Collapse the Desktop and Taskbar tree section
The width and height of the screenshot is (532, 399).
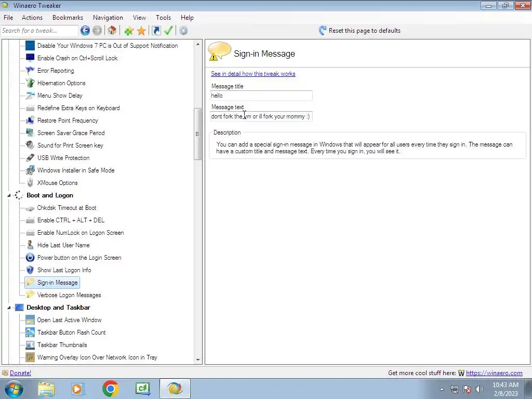tap(9, 308)
